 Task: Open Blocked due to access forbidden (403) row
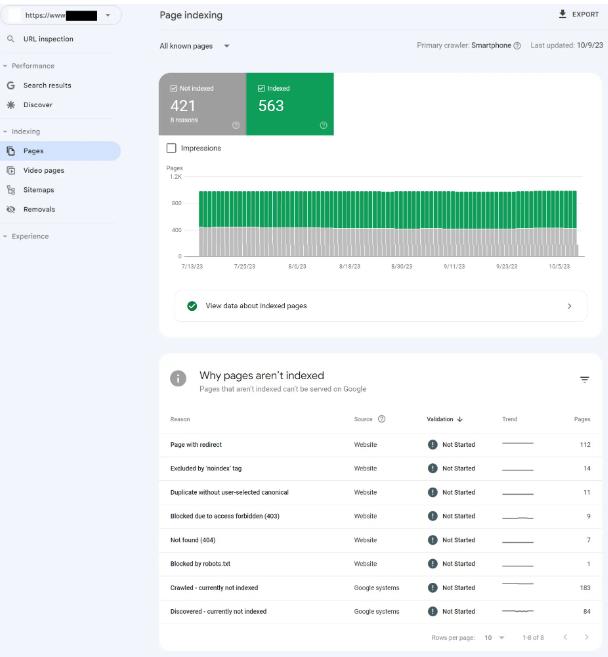[x=380, y=516]
